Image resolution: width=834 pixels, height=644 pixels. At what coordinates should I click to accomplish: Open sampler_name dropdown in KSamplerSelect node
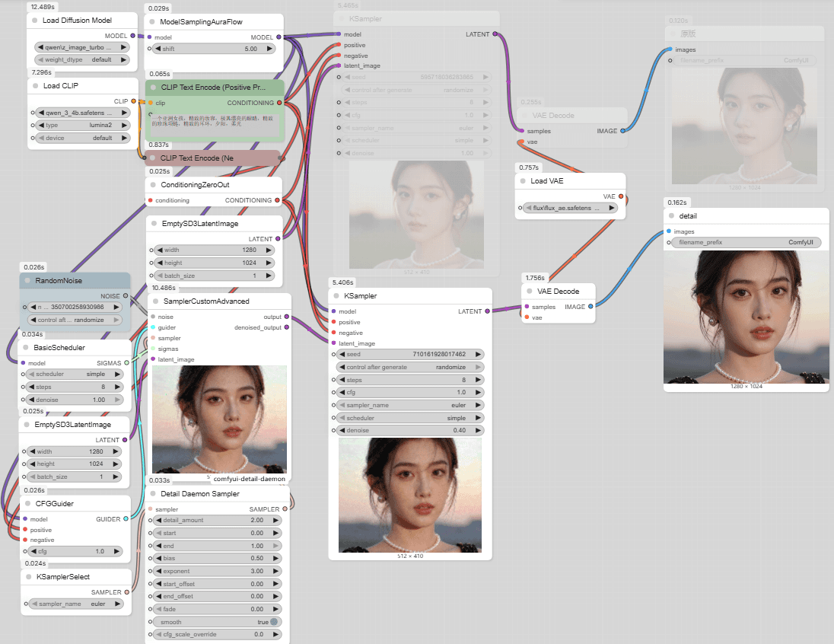click(75, 604)
